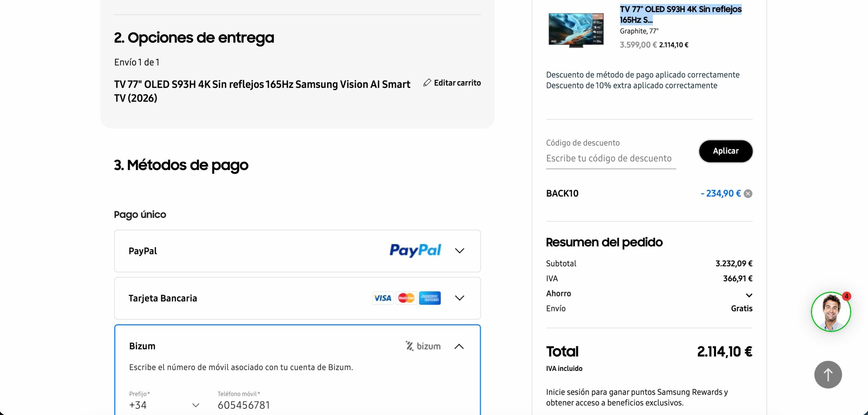Open the Editar carrito link
Image resolution: width=868 pixels, height=415 pixels.
(452, 83)
